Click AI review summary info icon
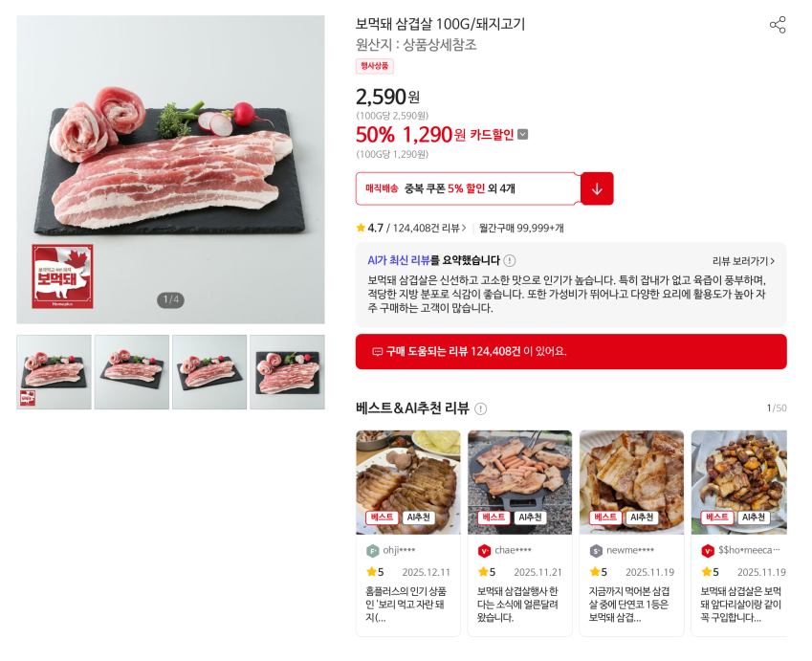Viewport: 812px width, 661px height. (x=510, y=260)
